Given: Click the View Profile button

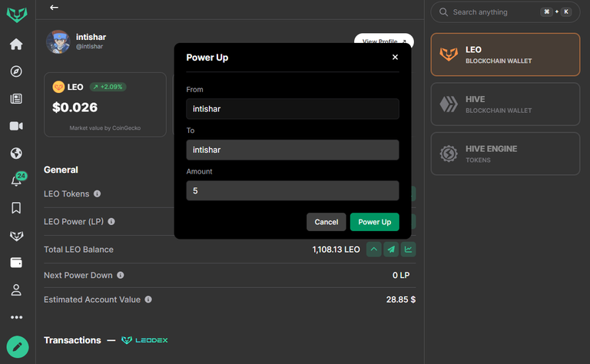Looking at the screenshot, I should (384, 39).
